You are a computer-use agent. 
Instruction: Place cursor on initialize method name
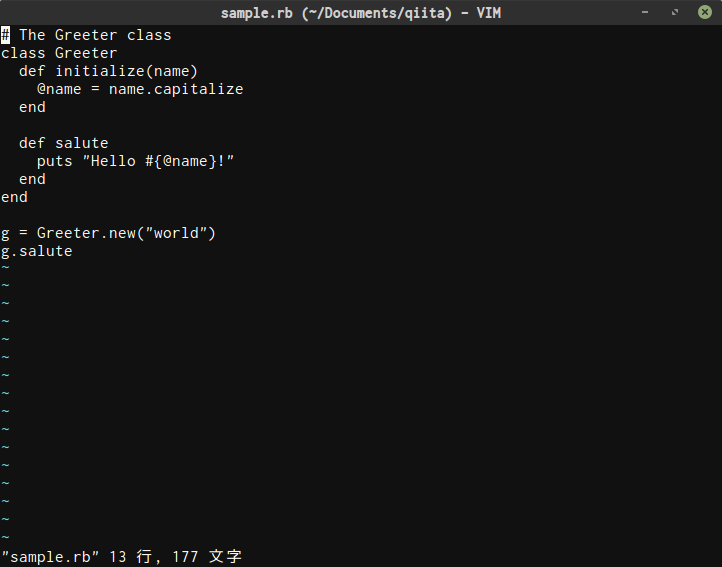click(x=100, y=71)
